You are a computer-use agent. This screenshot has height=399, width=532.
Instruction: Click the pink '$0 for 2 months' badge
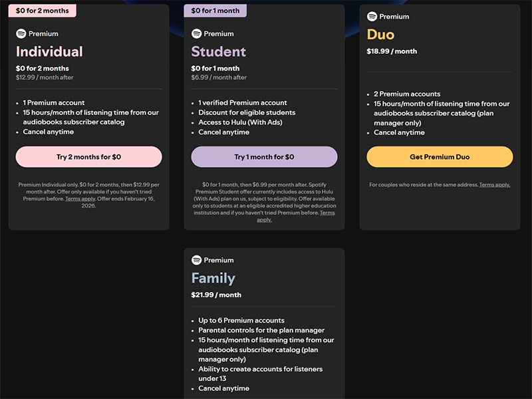pos(43,11)
